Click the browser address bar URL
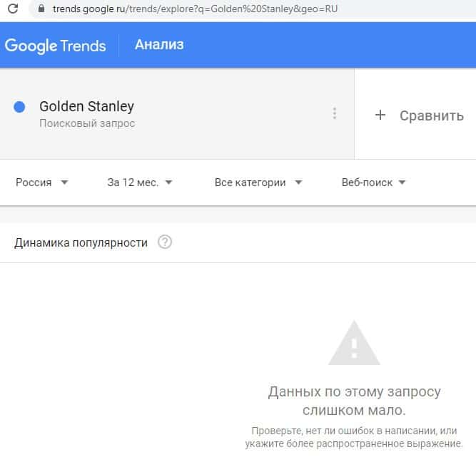 194,9
